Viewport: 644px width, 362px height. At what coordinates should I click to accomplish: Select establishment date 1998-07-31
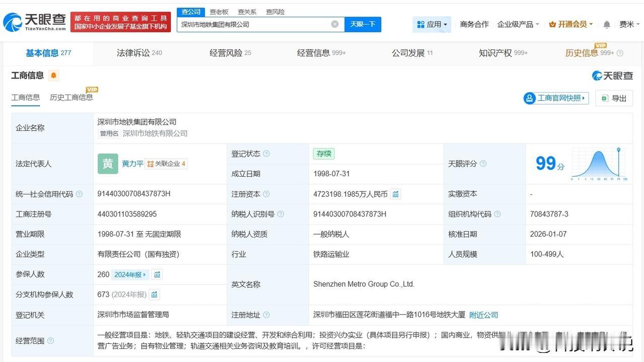click(332, 174)
